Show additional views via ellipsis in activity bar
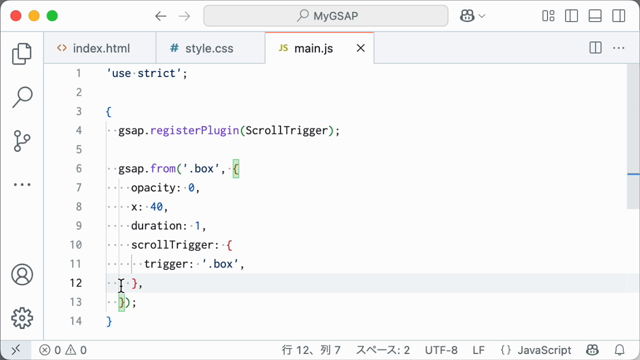Image resolution: width=640 pixels, height=360 pixels. point(22,184)
